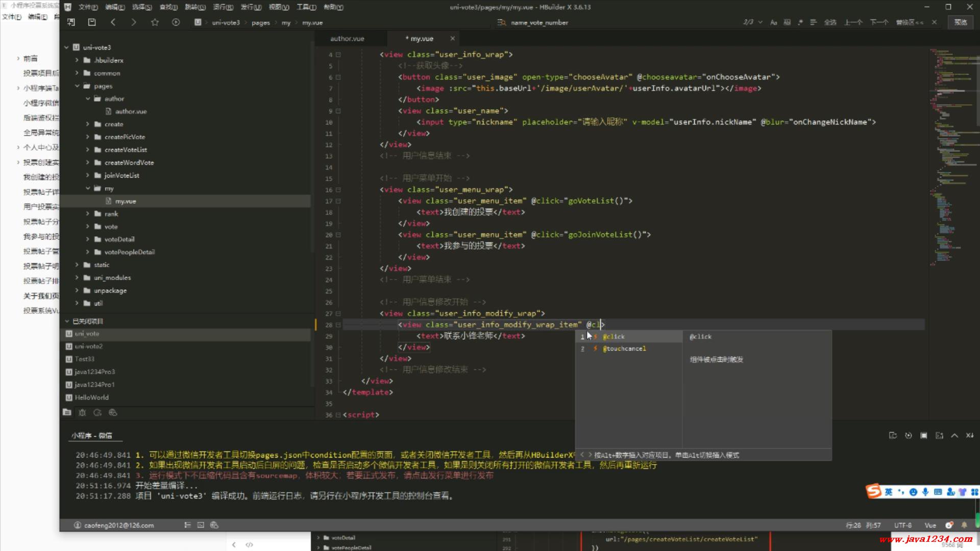The image size is (980, 551).
Task: Click the browser globe icon below project tree
Action: [x=113, y=412]
